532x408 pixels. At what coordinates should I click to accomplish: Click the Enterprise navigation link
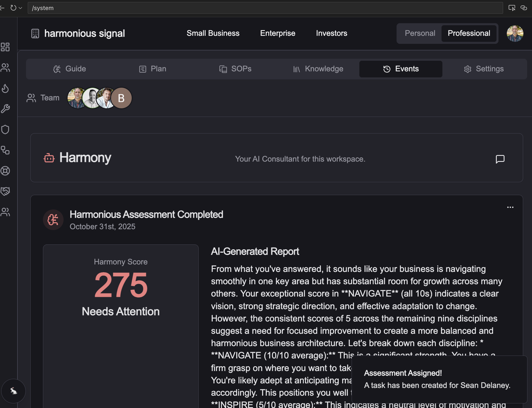coord(277,33)
